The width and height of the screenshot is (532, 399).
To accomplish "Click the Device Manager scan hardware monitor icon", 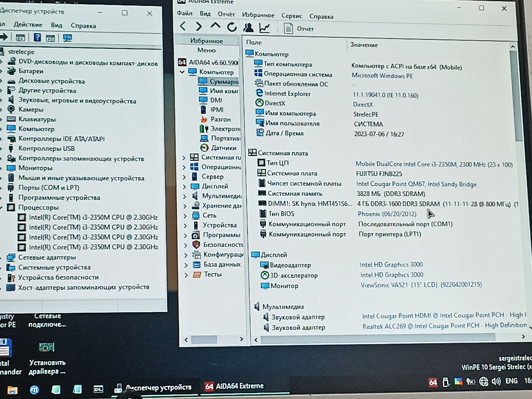I will [67, 38].
